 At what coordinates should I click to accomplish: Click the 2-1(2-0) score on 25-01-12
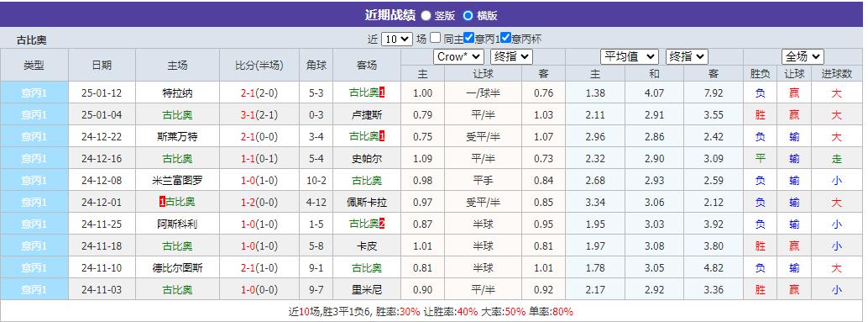tap(259, 93)
